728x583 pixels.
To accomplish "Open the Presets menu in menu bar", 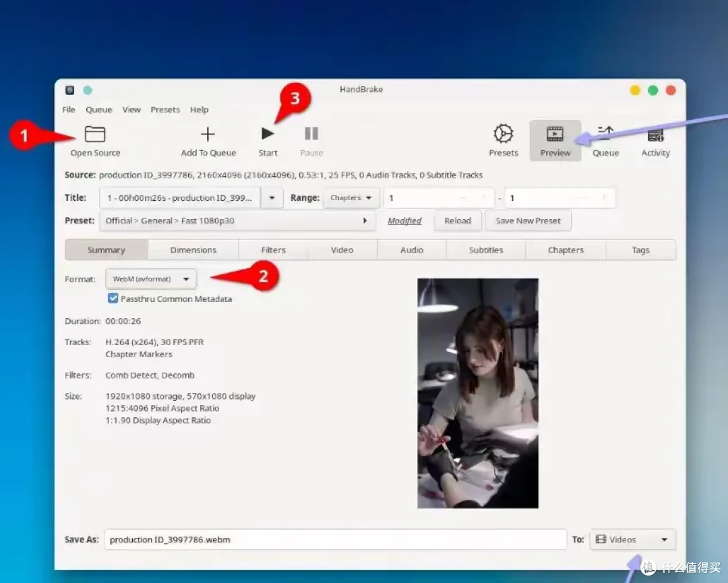I will click(165, 110).
